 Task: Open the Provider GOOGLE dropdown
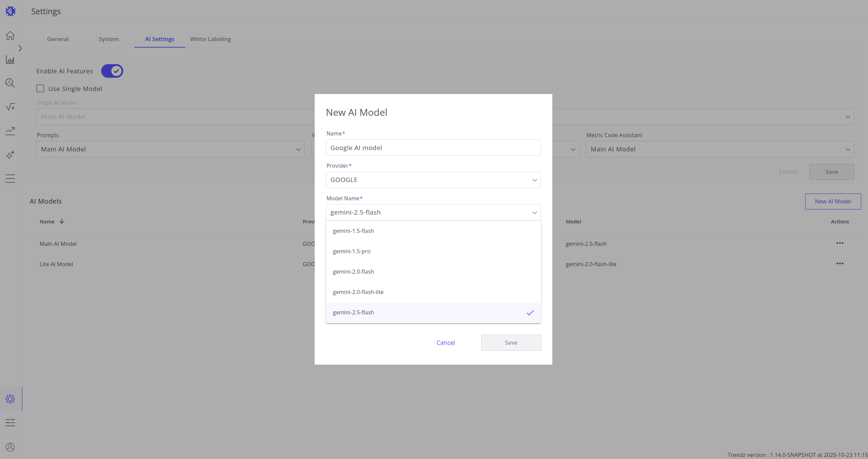tap(433, 180)
